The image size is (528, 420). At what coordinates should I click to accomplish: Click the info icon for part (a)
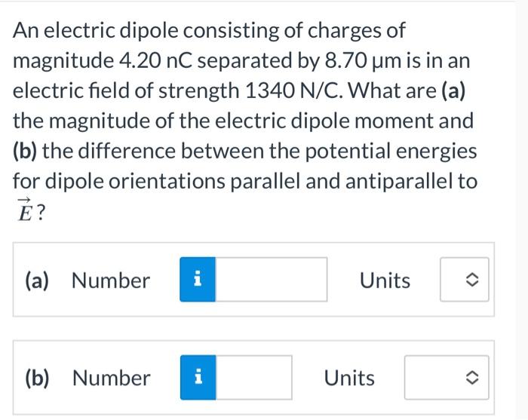[198, 279]
